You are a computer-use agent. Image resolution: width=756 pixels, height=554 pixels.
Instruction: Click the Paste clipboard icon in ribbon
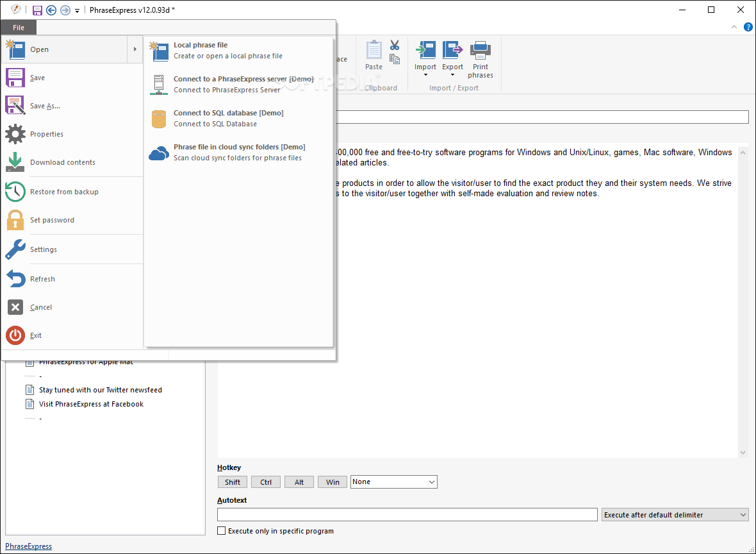click(x=374, y=50)
